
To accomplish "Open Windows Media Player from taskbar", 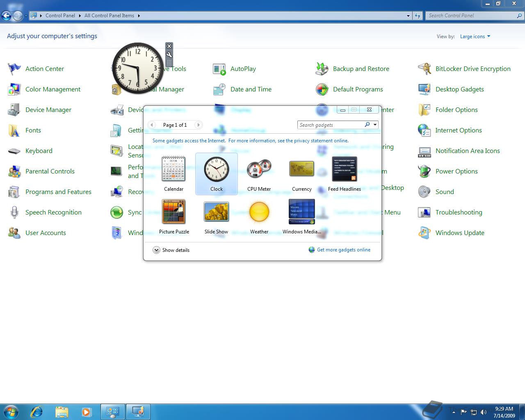I will coord(87,411).
